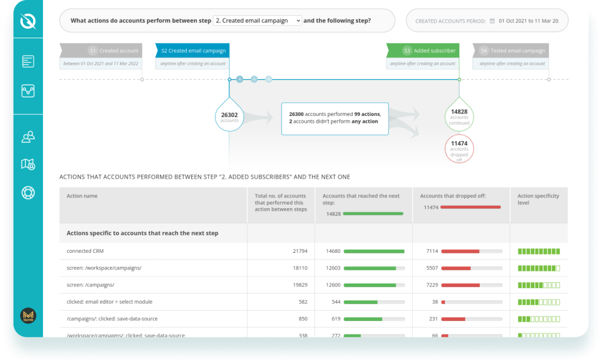
Task: Click the Accounts that reached next step header
Action: point(363,205)
